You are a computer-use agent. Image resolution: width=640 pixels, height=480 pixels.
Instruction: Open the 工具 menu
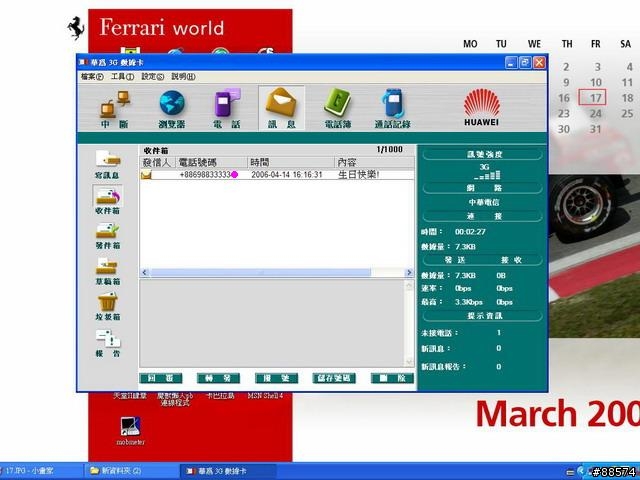click(x=122, y=77)
